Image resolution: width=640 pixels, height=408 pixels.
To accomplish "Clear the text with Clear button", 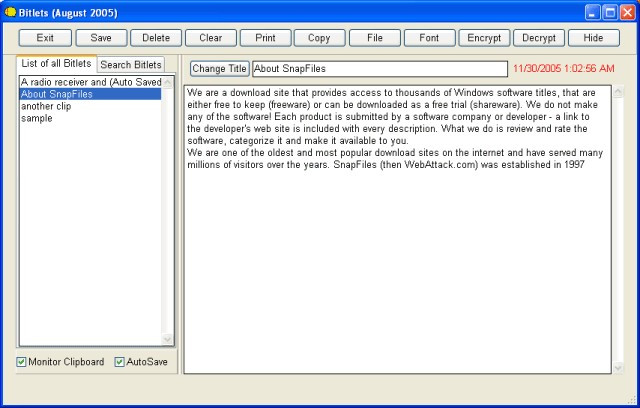I will pyautogui.click(x=211, y=38).
